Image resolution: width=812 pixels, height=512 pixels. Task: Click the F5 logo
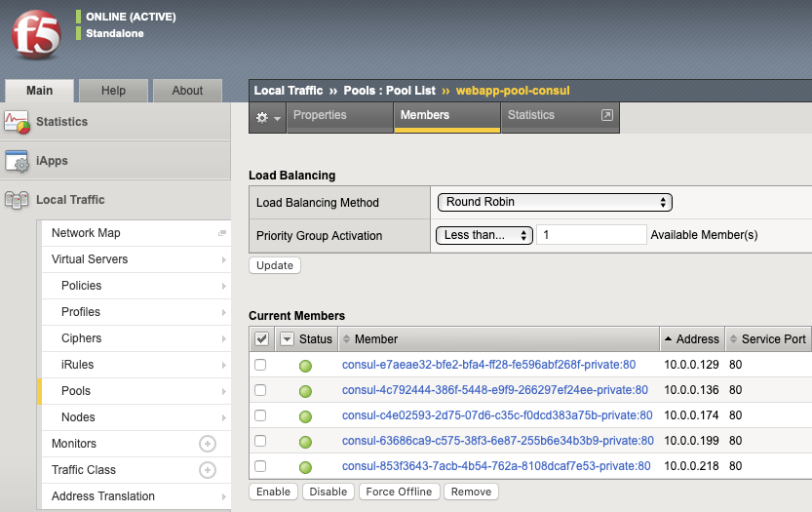point(36,34)
